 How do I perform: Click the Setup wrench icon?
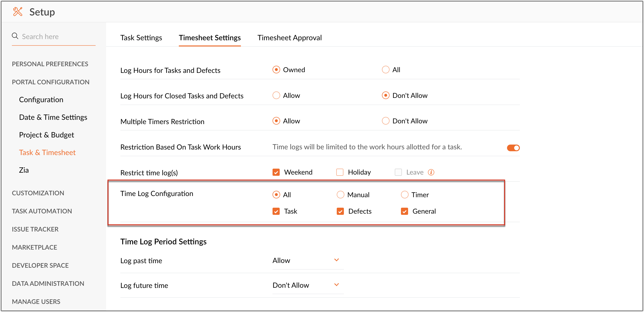18,12
